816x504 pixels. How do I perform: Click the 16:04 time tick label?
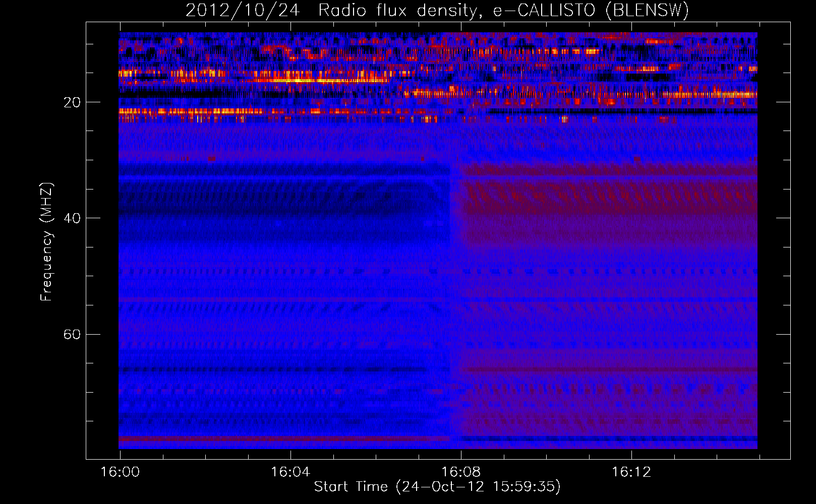pos(290,472)
